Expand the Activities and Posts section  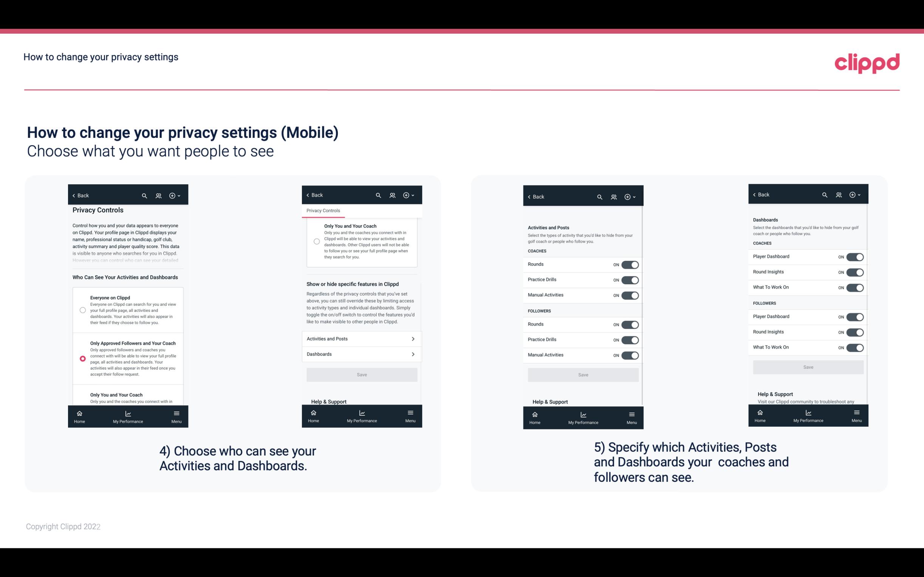coord(361,338)
